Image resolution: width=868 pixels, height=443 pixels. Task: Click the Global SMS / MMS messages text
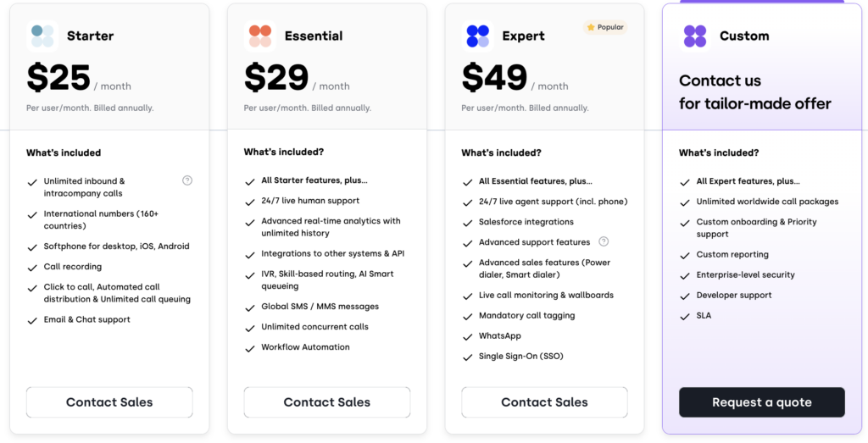[320, 307]
